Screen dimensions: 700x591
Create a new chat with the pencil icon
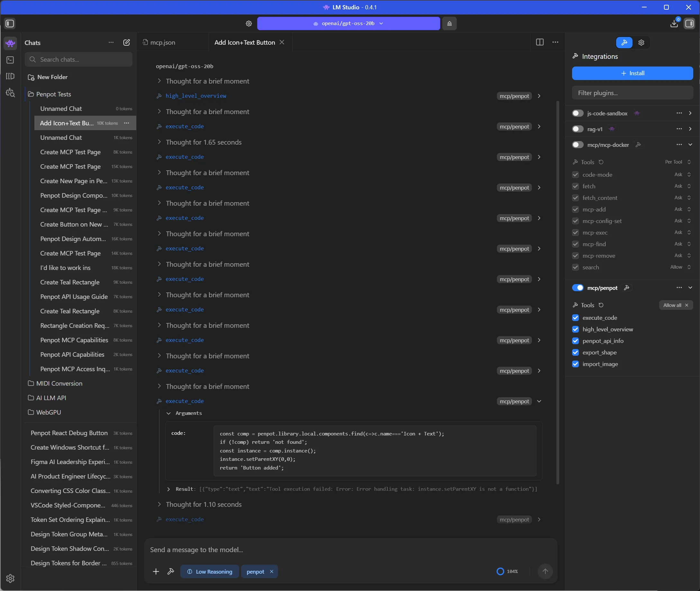coord(126,42)
